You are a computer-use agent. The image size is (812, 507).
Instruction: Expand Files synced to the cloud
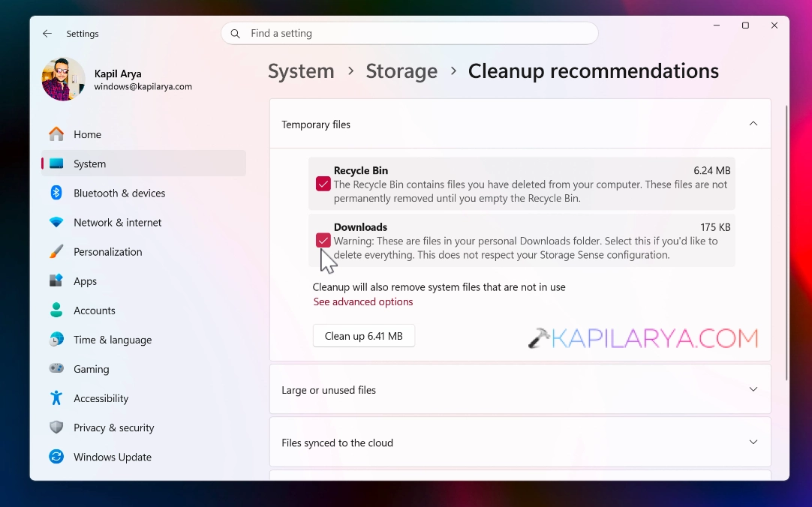point(753,442)
